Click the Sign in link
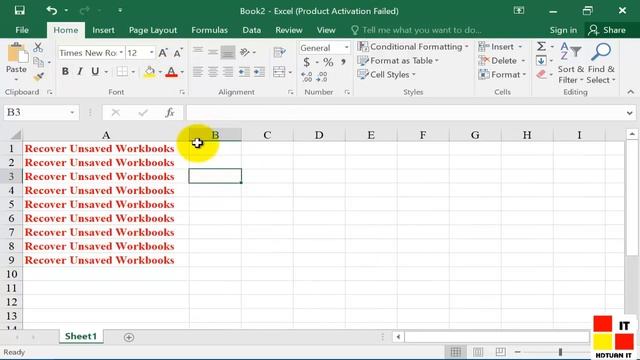Image resolution: width=640 pixels, height=360 pixels. pyautogui.click(x=563, y=30)
